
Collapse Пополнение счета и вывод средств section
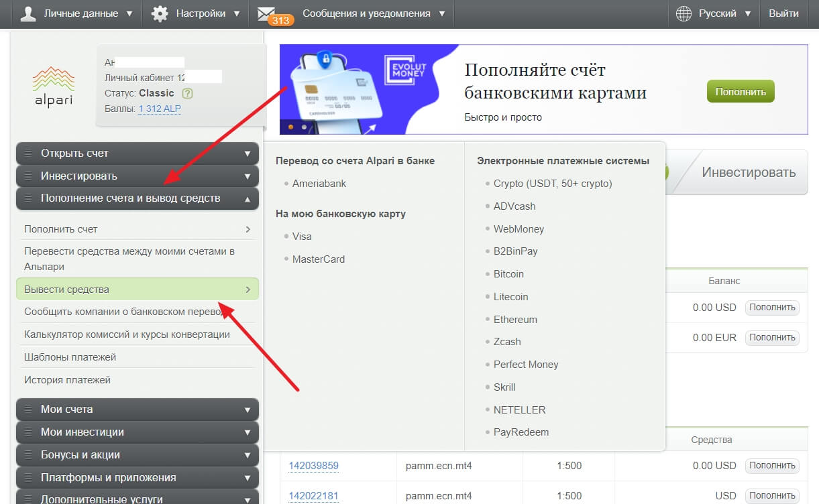(138, 199)
